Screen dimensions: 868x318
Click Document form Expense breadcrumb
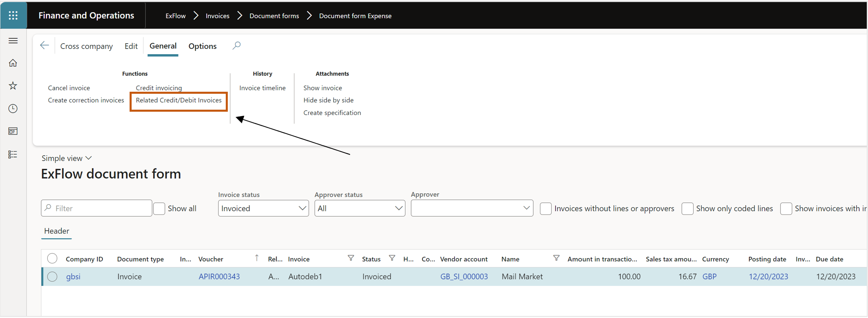355,16
